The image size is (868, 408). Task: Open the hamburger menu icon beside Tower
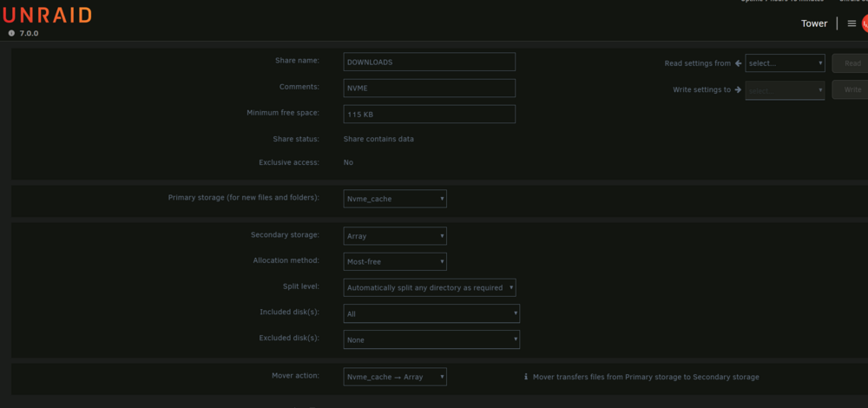coord(852,23)
